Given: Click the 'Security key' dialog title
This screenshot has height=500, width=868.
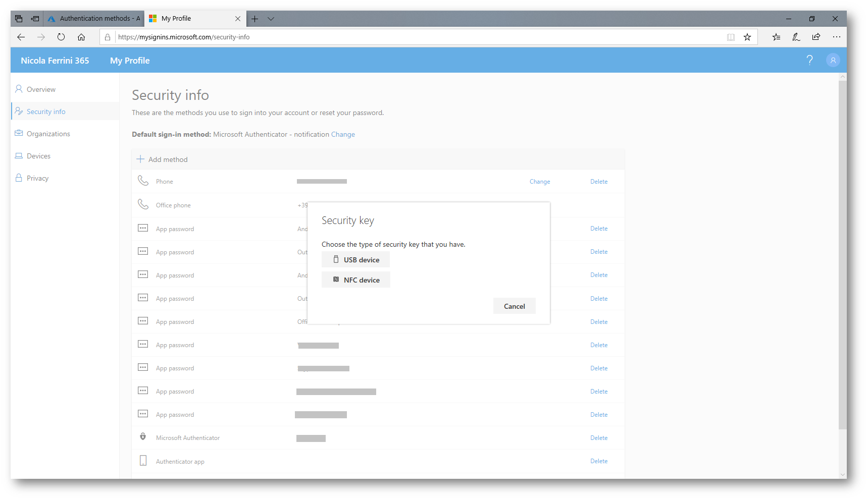Looking at the screenshot, I should coord(348,220).
